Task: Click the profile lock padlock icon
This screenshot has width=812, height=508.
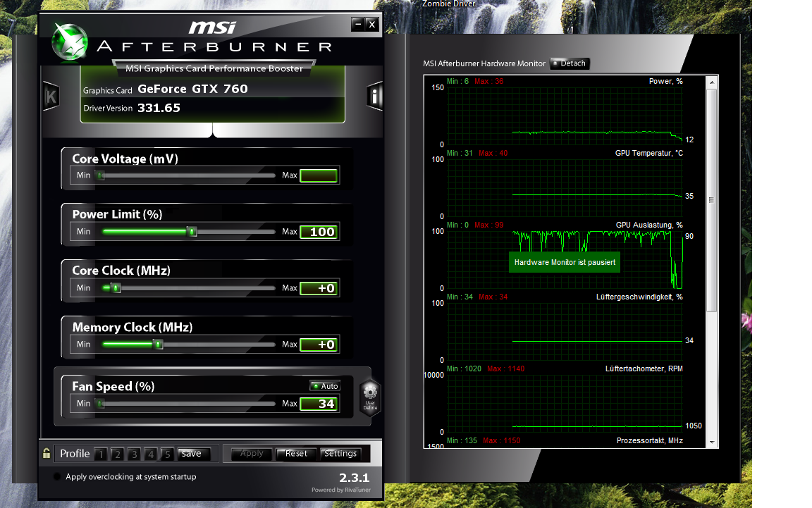Action: pos(46,453)
